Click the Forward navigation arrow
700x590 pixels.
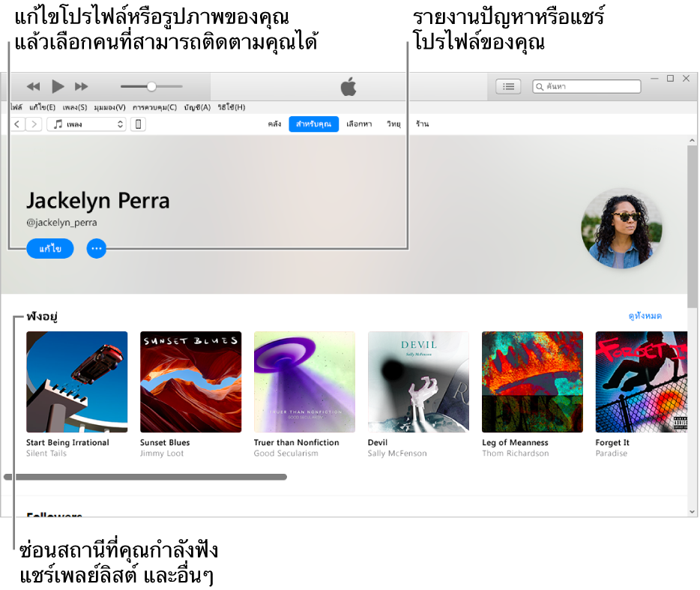(x=33, y=124)
